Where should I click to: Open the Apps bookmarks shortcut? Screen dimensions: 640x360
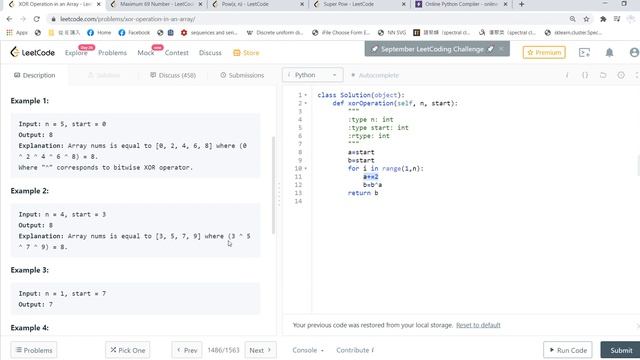(17, 33)
